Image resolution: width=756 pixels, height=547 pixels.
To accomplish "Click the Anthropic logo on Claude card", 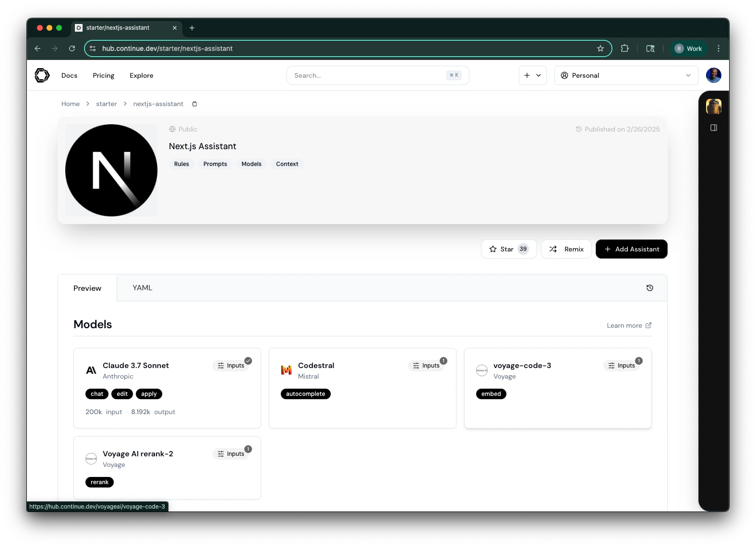I will (91, 370).
